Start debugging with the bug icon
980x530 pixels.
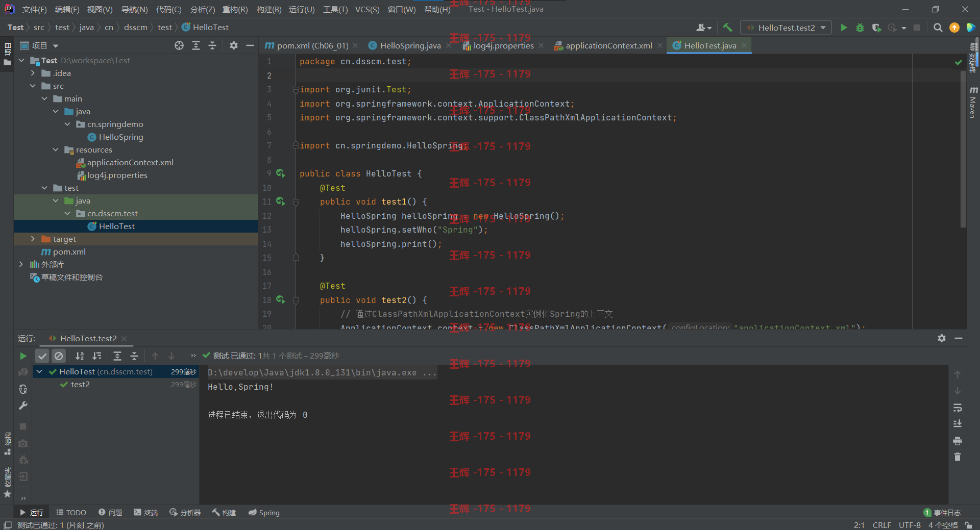point(860,28)
